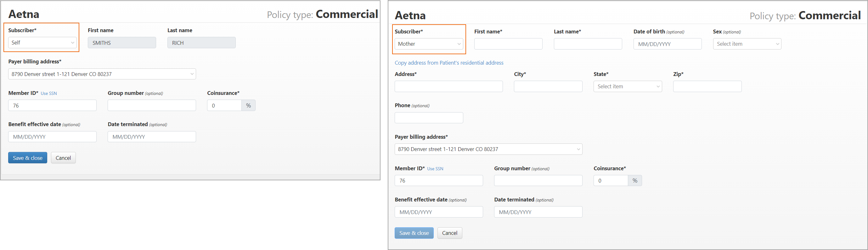
Task: Click Use SSN link in the Self form
Action: click(48, 93)
